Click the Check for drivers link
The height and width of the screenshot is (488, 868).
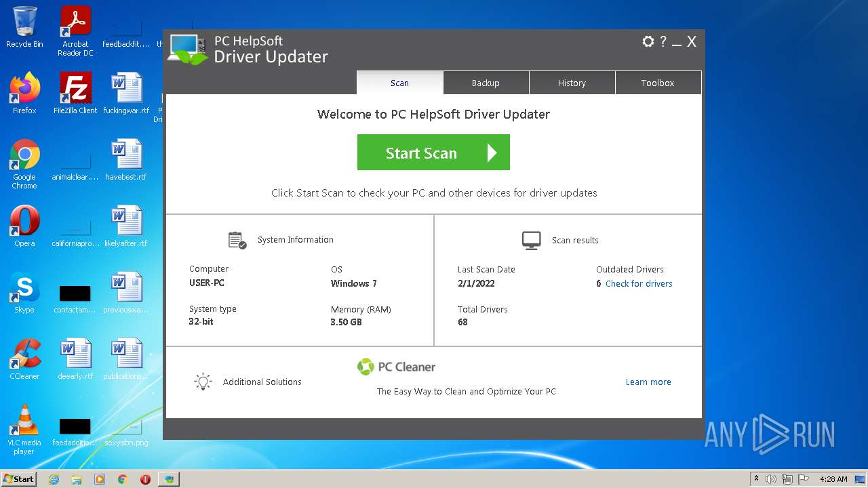pyautogui.click(x=639, y=284)
